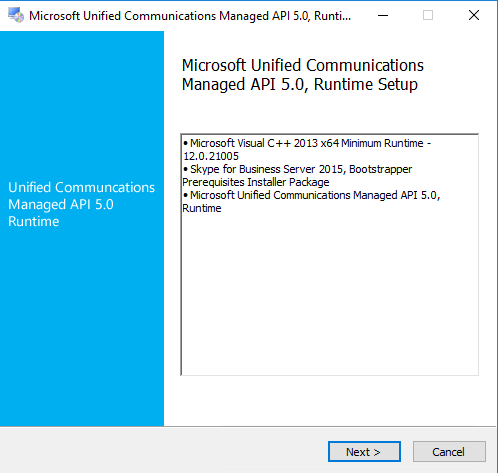The height and width of the screenshot is (473, 498).
Task: Cancel the runtime setup
Action: coord(449,452)
